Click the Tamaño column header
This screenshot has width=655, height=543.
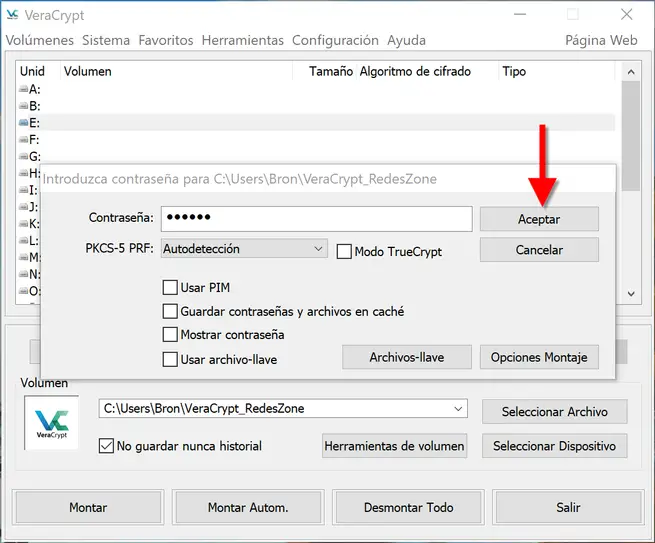324,71
